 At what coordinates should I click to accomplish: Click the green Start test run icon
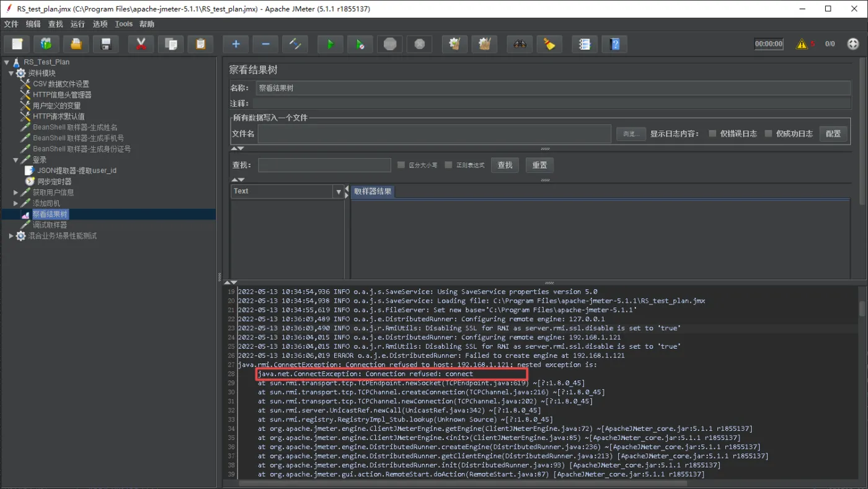point(330,44)
